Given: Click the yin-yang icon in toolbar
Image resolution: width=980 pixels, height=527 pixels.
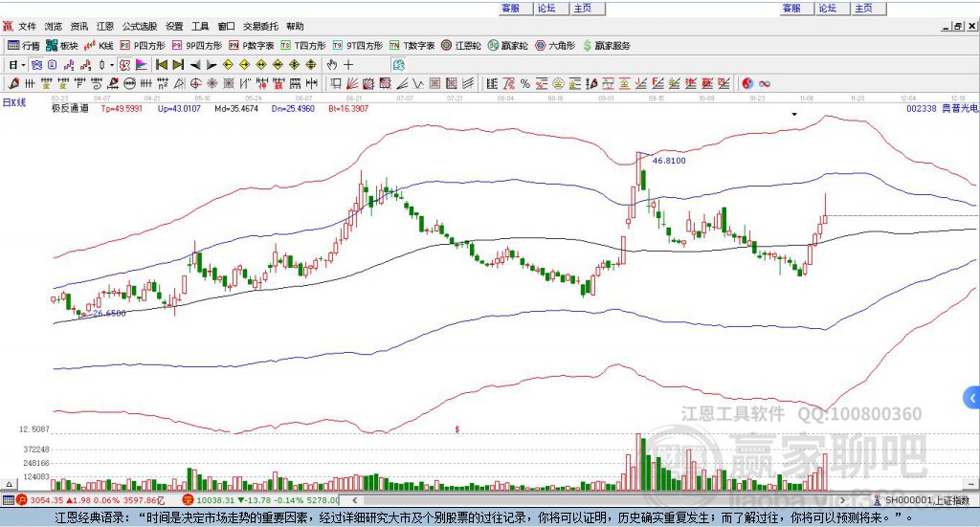Looking at the screenshot, I should (746, 83).
